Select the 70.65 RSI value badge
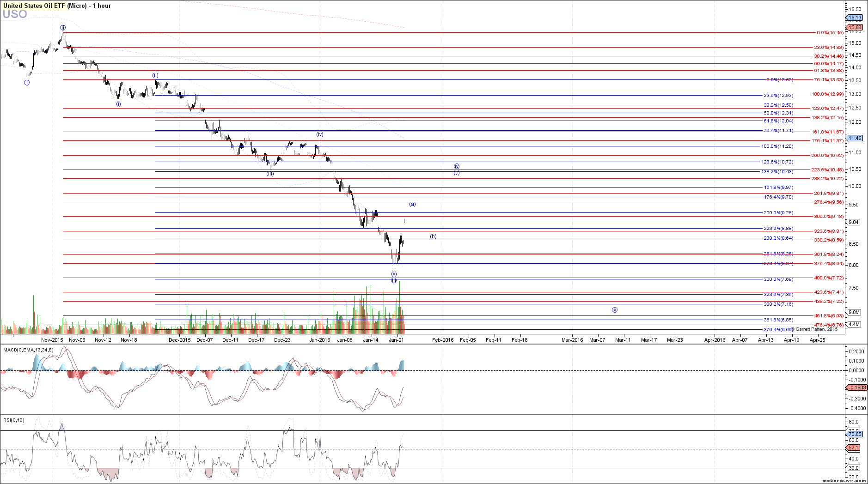This screenshot has width=868, height=484. point(855,434)
